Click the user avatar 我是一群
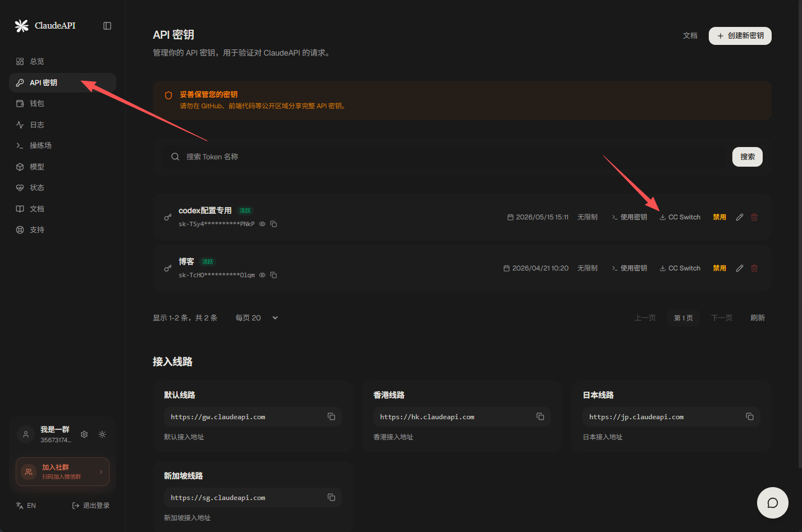The width and height of the screenshot is (802, 532). 26,434
